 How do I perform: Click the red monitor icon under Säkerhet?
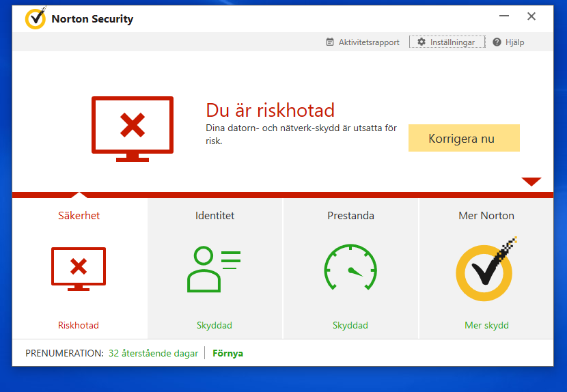pyautogui.click(x=79, y=268)
